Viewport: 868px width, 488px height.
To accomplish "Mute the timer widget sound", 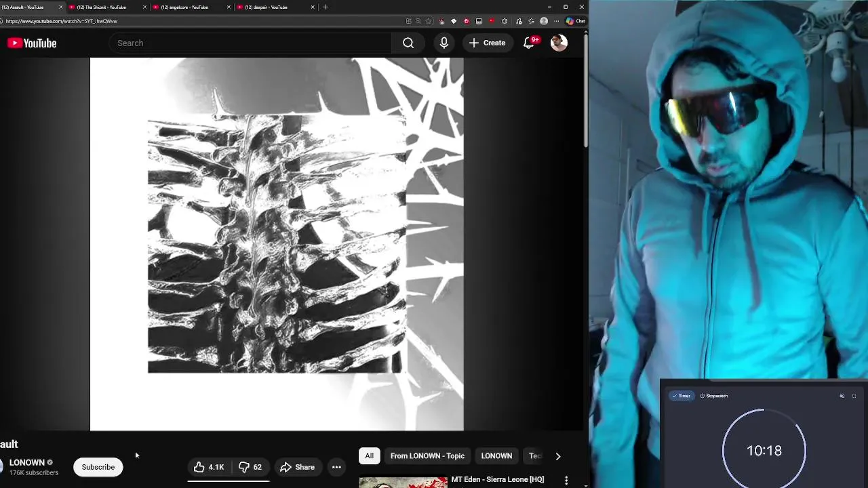I will pos(842,396).
